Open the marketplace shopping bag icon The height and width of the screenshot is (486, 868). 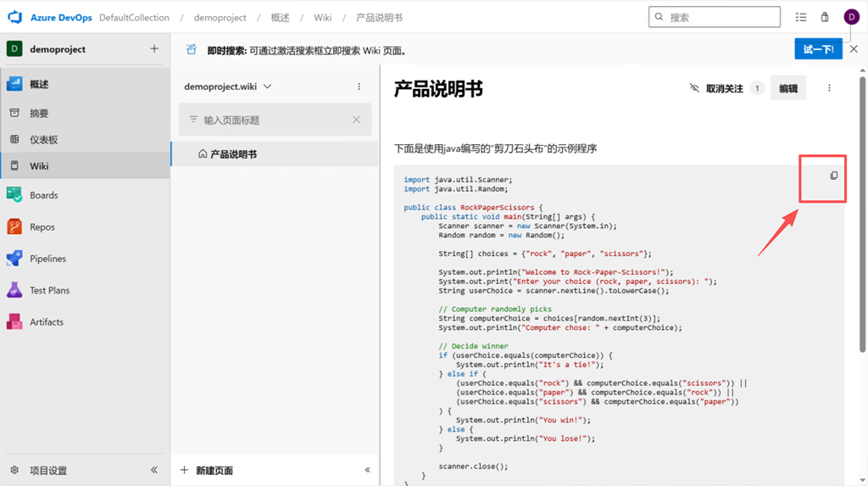click(825, 17)
